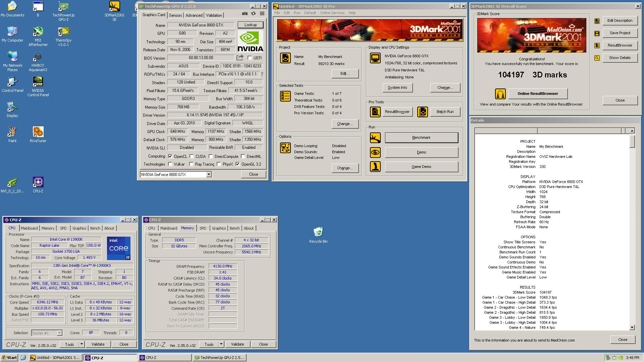Click Benchmark button in 3DMark2001
Screen dimensions: 644x362
(421, 138)
